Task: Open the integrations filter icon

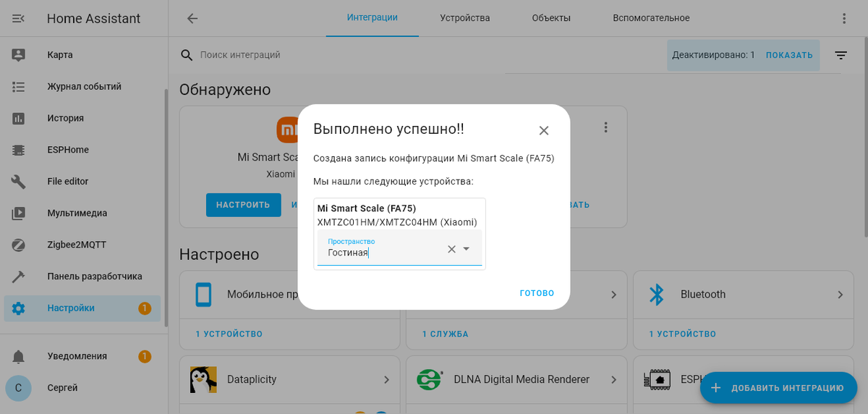Action: coord(841,55)
